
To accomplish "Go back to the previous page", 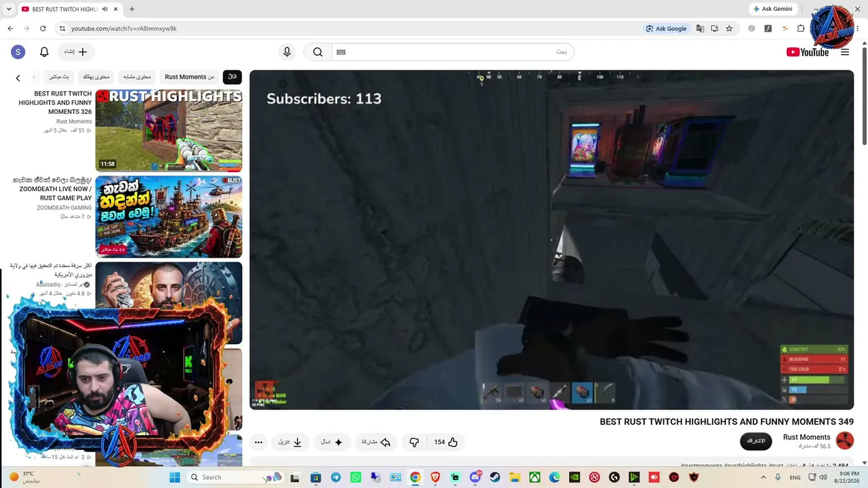I will click(x=10, y=28).
